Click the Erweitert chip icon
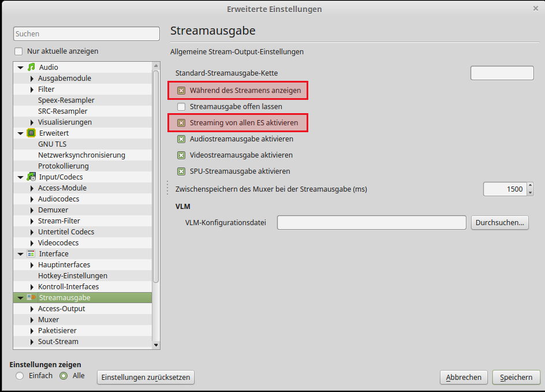This screenshot has height=392, width=545. coord(31,133)
